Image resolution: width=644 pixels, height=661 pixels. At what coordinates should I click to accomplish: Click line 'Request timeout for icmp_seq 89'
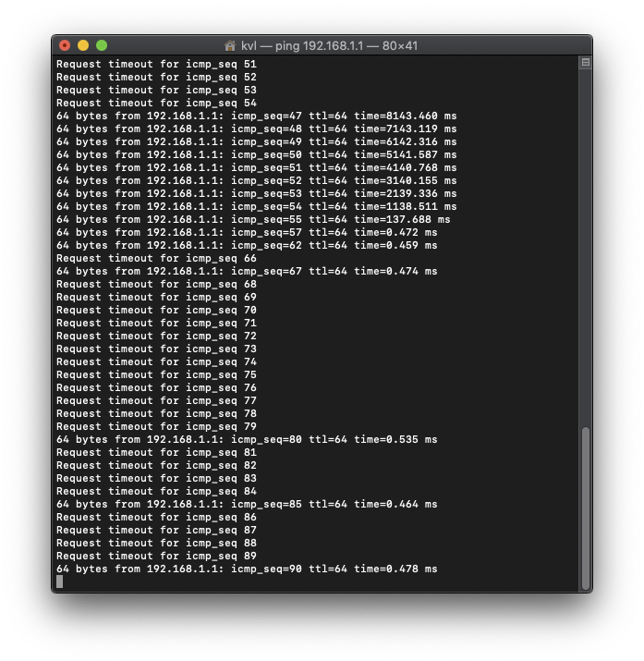click(156, 556)
